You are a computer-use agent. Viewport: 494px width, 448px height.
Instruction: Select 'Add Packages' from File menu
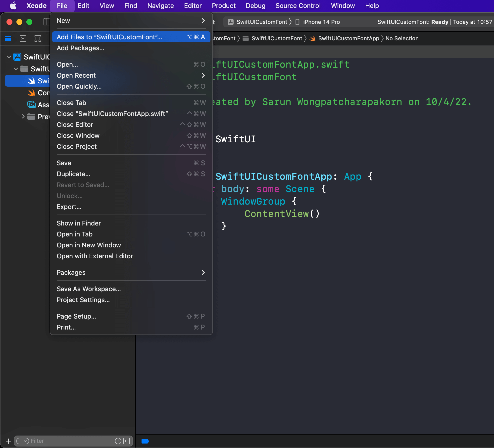point(80,48)
